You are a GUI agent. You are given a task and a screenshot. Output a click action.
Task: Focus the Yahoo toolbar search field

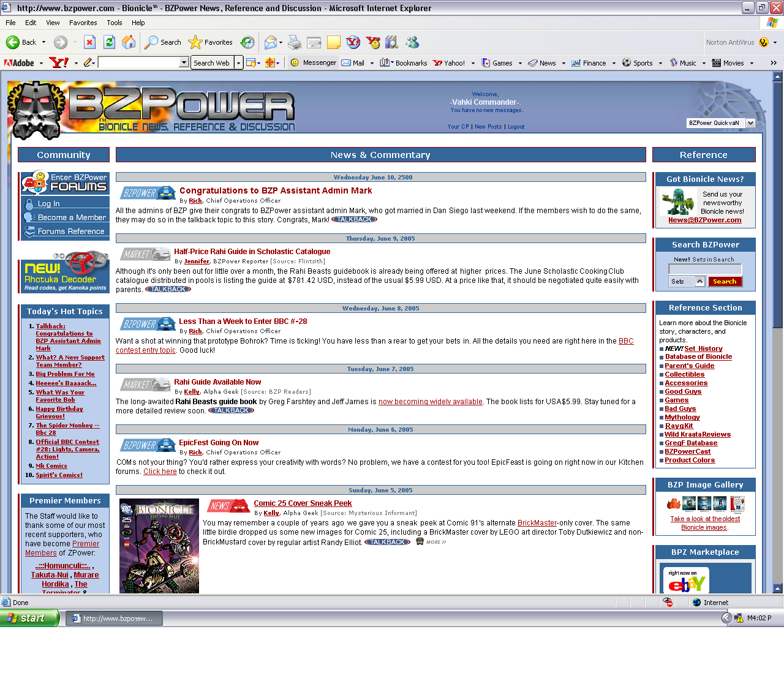[139, 62]
